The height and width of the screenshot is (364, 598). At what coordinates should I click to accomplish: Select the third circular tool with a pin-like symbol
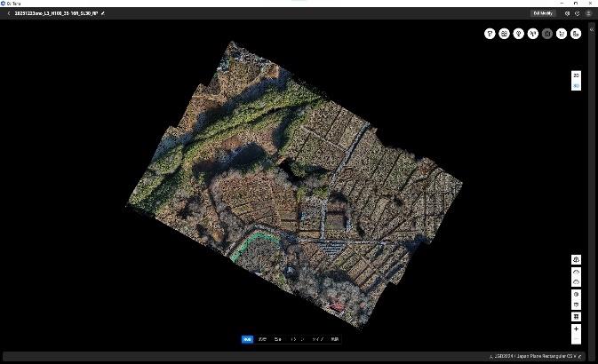click(x=519, y=34)
